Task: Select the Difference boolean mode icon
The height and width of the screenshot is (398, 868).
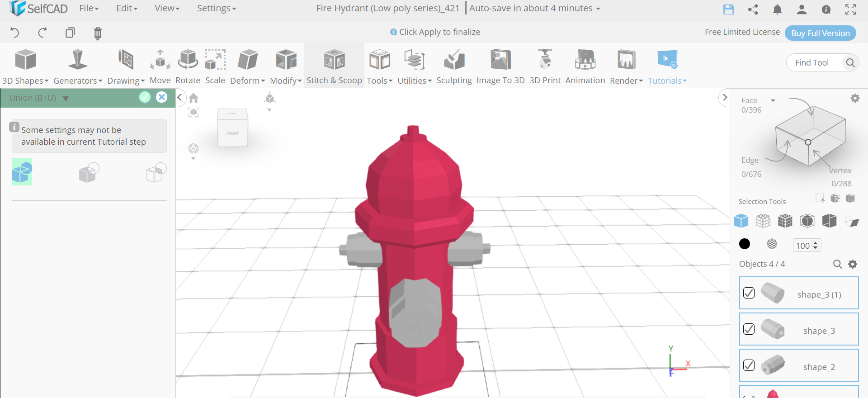Action: [x=89, y=172]
